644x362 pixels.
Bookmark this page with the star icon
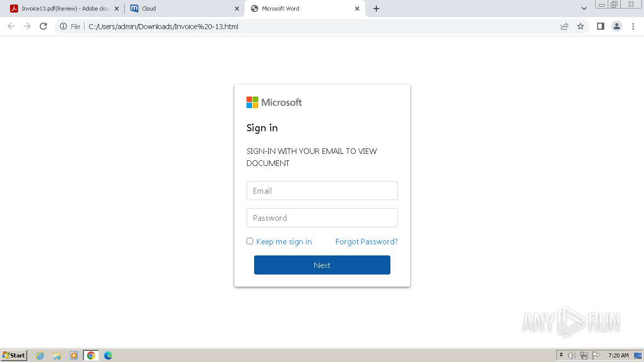(x=581, y=26)
